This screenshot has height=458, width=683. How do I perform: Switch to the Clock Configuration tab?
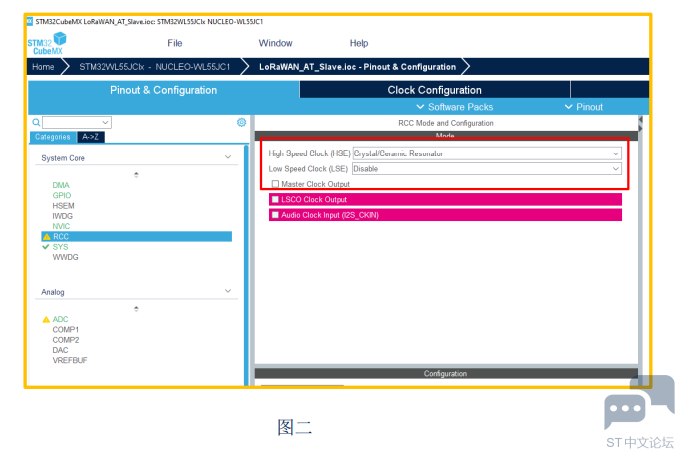pyautogui.click(x=435, y=90)
